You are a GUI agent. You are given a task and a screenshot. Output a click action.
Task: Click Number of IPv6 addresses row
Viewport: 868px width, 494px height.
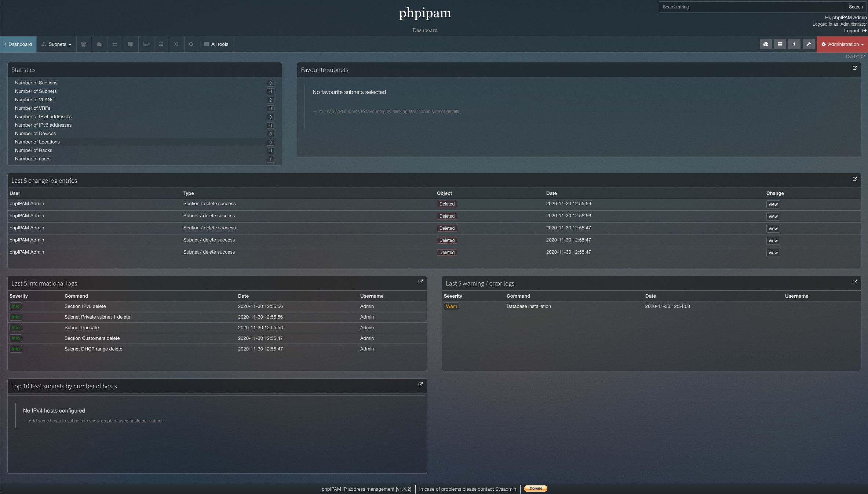(145, 125)
